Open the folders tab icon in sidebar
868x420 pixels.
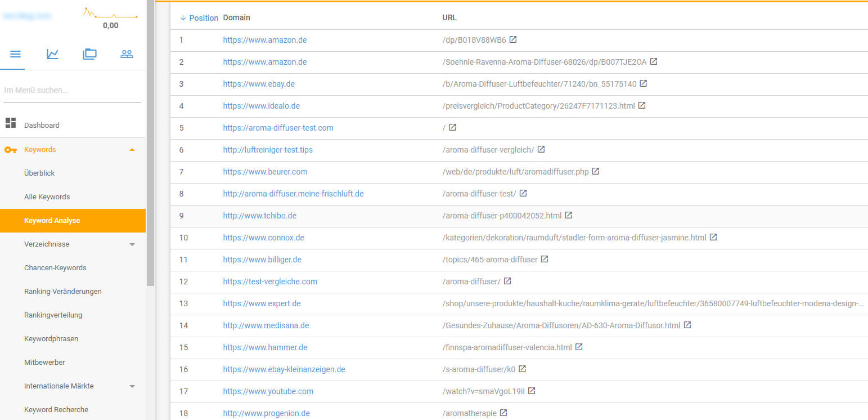89,54
